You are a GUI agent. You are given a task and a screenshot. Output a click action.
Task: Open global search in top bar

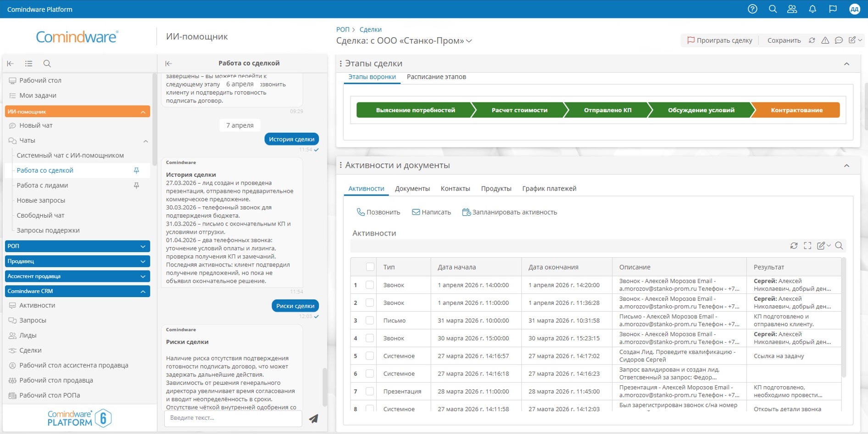tap(773, 9)
